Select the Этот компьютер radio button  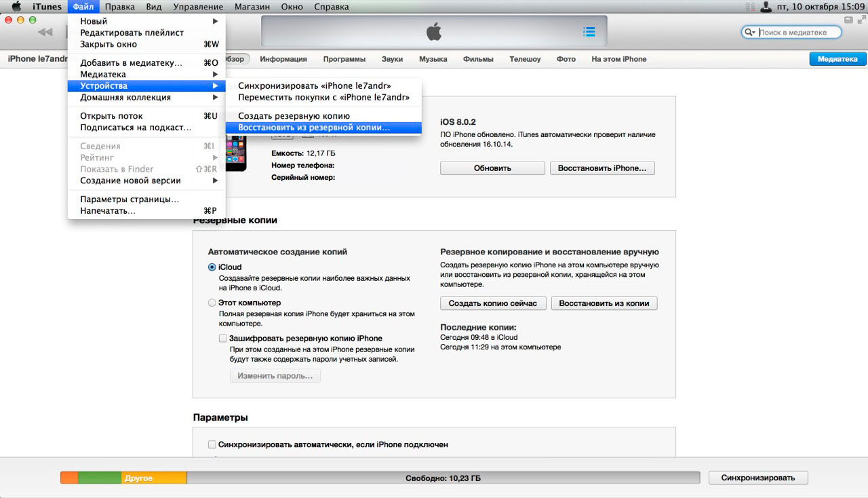point(212,303)
